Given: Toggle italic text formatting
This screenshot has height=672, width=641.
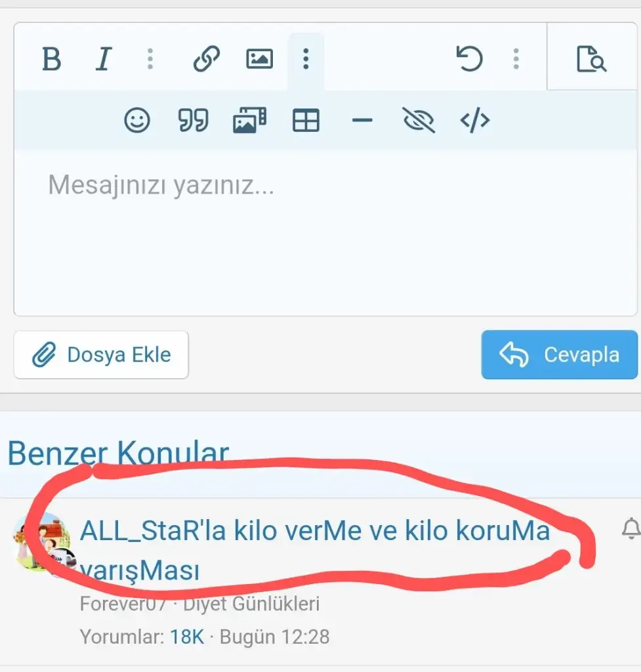Looking at the screenshot, I should tap(103, 58).
